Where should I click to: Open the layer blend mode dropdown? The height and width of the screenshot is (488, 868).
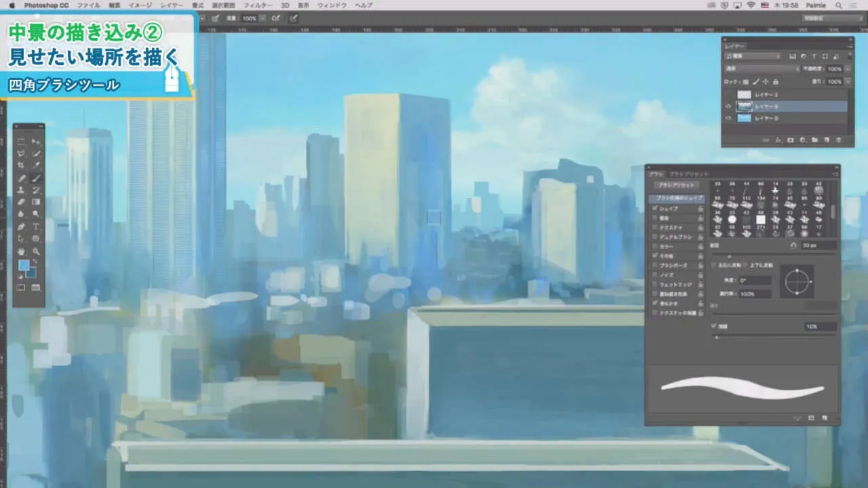tap(762, 68)
